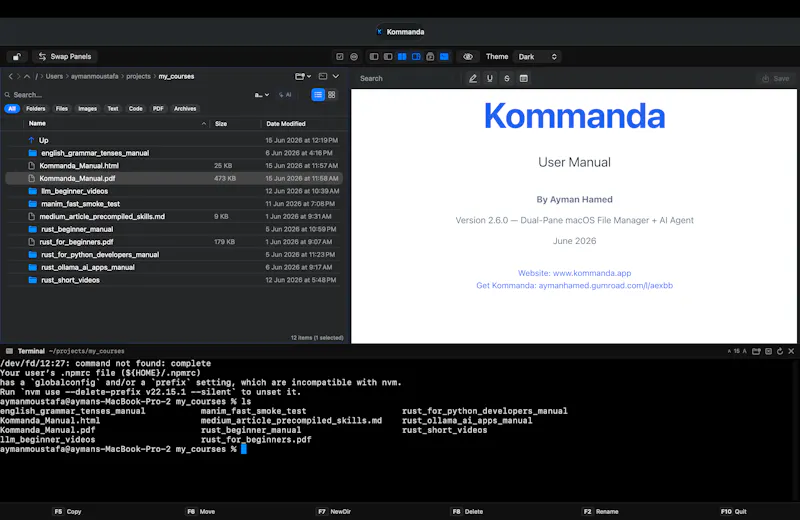This screenshot has width=800, height=520.
Task: Toggle the eye visibility button
Action: click(x=468, y=57)
